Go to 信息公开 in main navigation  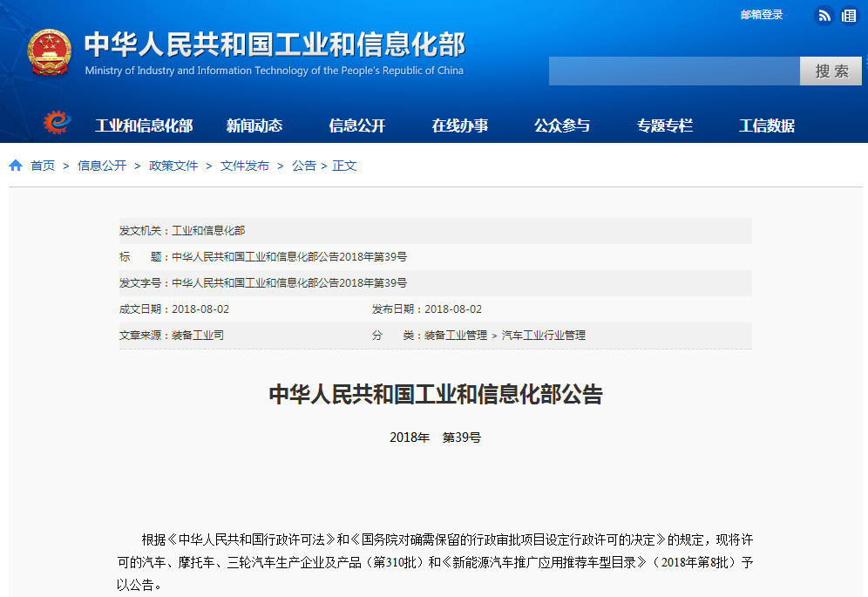pyautogui.click(x=357, y=126)
